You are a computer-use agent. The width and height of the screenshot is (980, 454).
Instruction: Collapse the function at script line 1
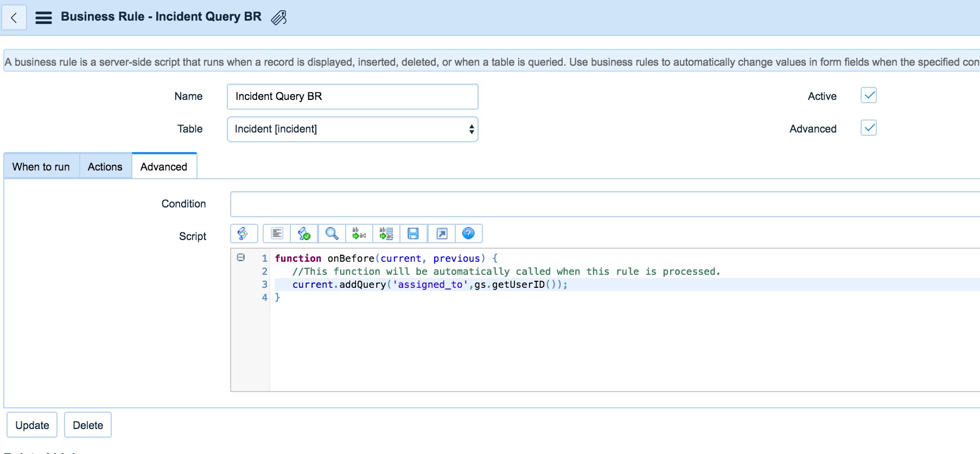pyautogui.click(x=241, y=258)
